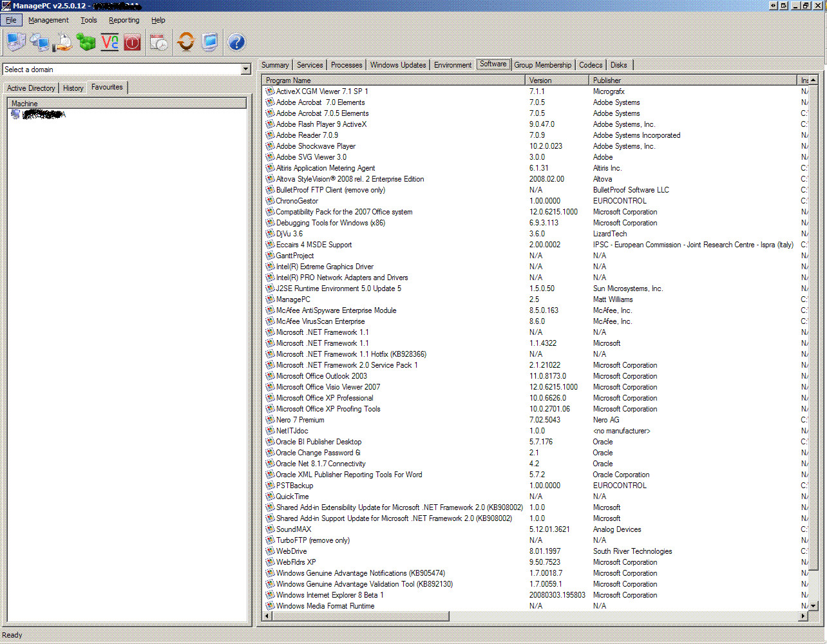
Task: Click the ManagePC title bar application icon
Action: coord(6,6)
